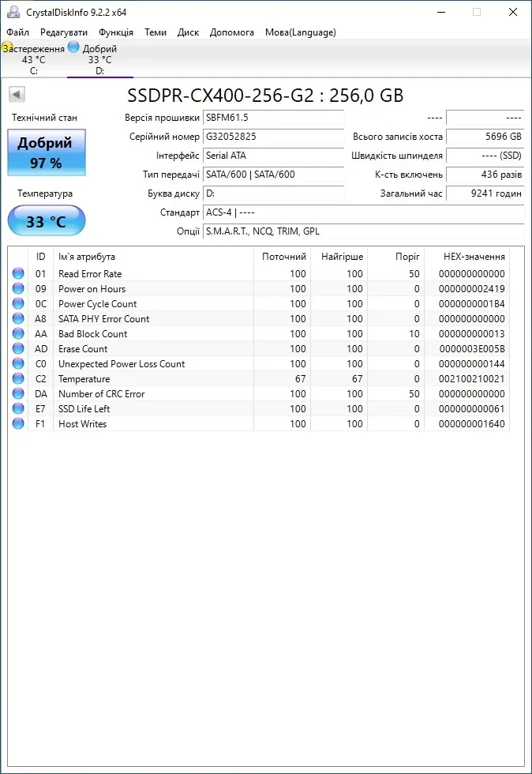Click the Технічний стан label
Screen dimensions: 532x774
click(x=44, y=118)
